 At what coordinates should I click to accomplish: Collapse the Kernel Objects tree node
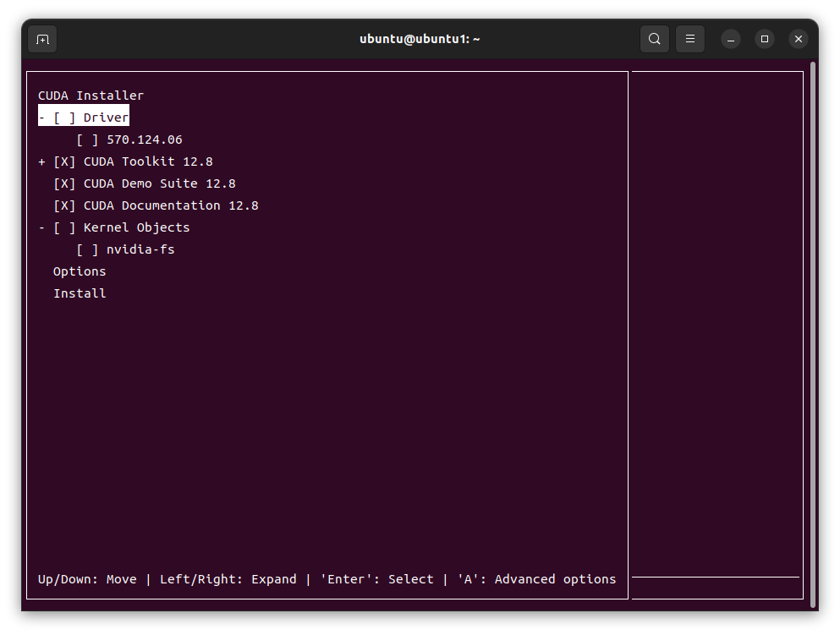pyautogui.click(x=41, y=227)
